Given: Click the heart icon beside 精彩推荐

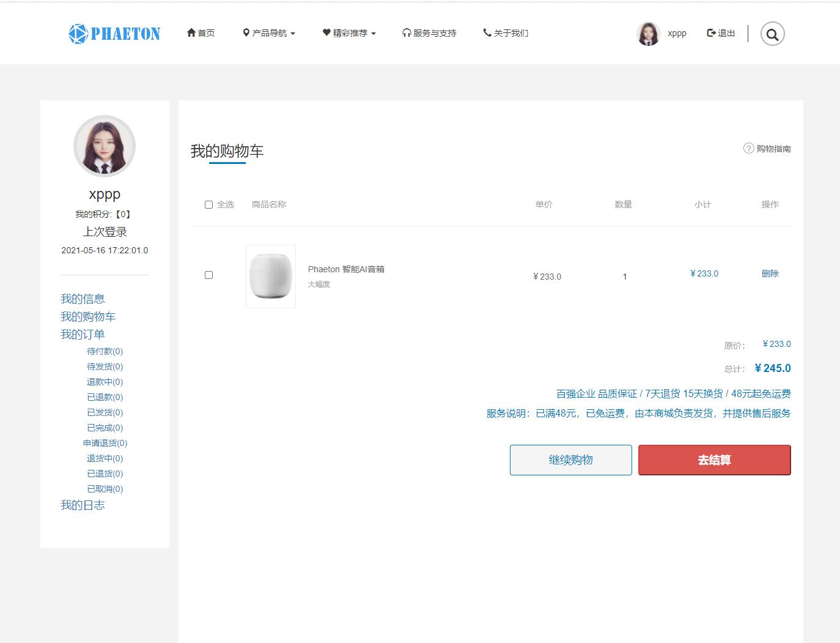Looking at the screenshot, I should (x=325, y=32).
